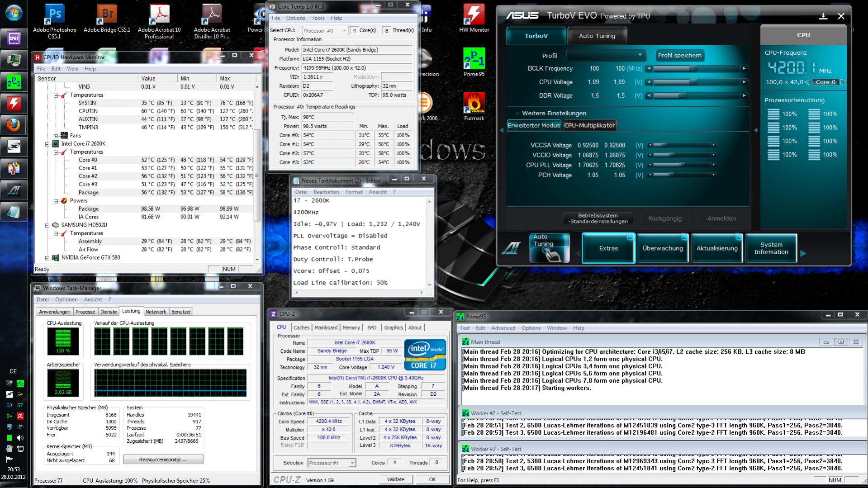Select the CPU-Multiplikator tab
Image resolution: width=868 pixels, height=488 pixels.
click(x=589, y=125)
